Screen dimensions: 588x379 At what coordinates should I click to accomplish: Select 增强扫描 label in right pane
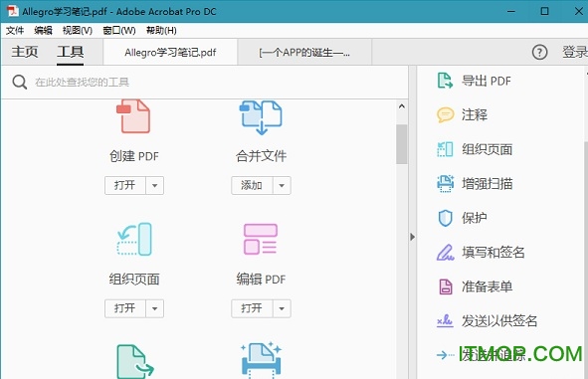coord(488,184)
